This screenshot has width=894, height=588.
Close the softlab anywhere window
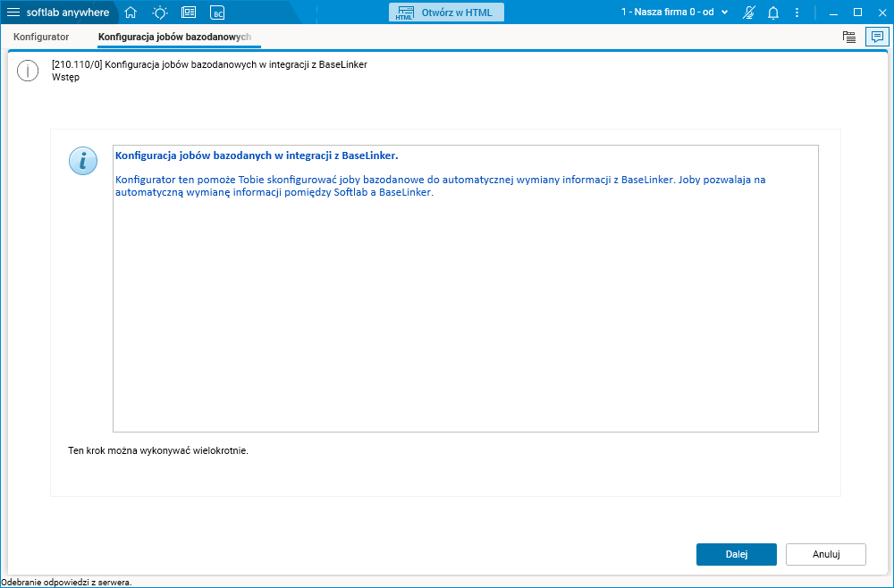tap(881, 13)
